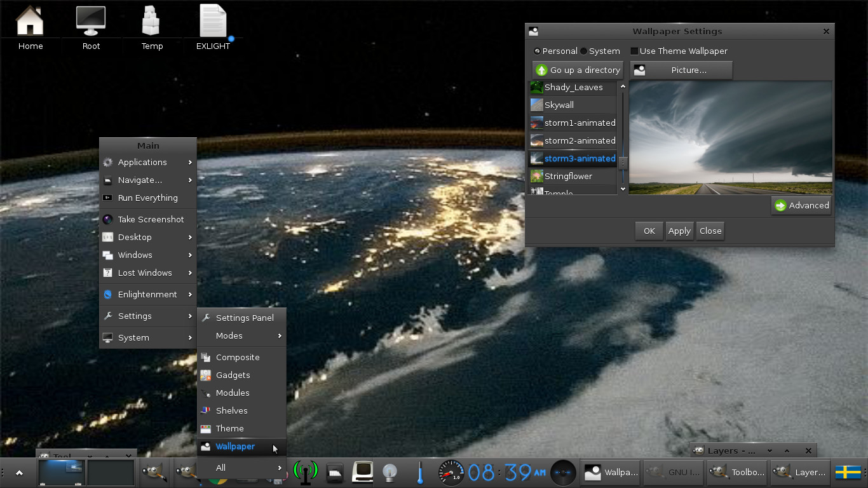Click the thermometer temperature gadget
The width and height of the screenshot is (868, 488).
point(420,473)
